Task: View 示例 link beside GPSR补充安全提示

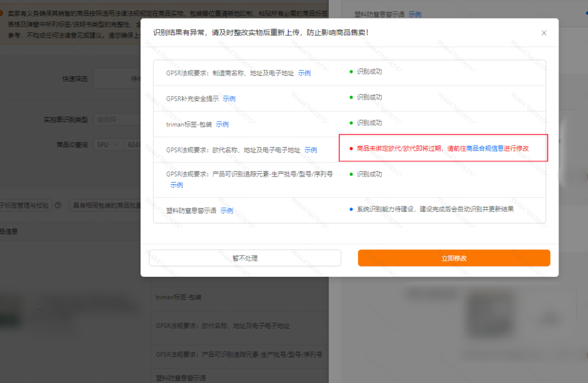Action: [229, 98]
